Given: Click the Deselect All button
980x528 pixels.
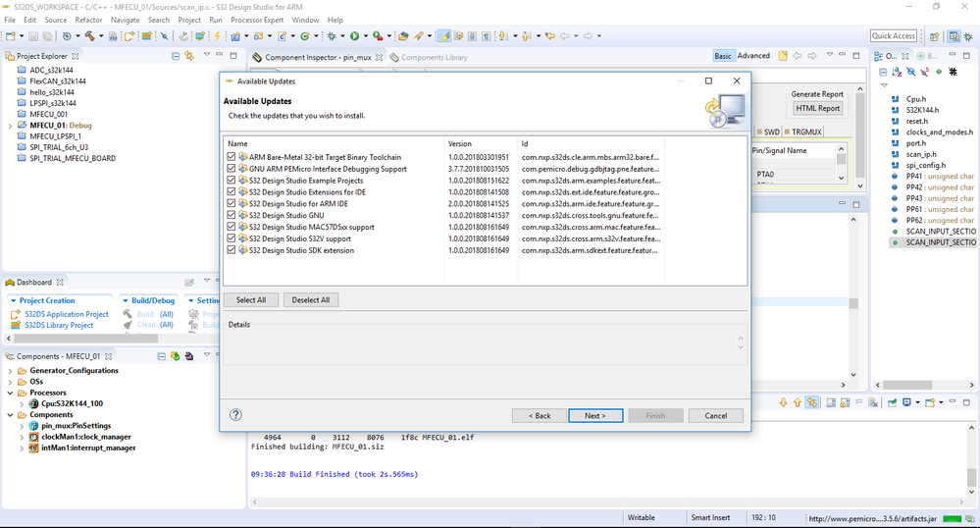Looking at the screenshot, I should pyautogui.click(x=311, y=299).
